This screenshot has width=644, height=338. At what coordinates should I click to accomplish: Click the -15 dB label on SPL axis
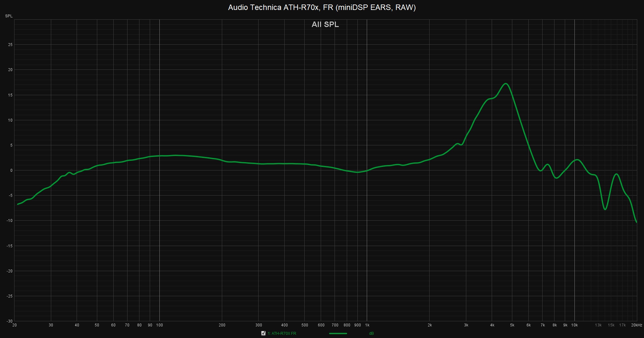10,246
